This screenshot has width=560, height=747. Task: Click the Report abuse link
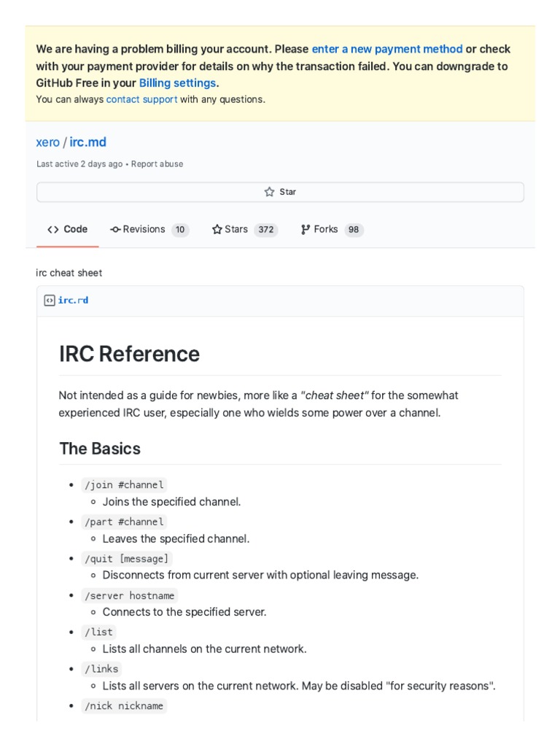click(x=157, y=164)
